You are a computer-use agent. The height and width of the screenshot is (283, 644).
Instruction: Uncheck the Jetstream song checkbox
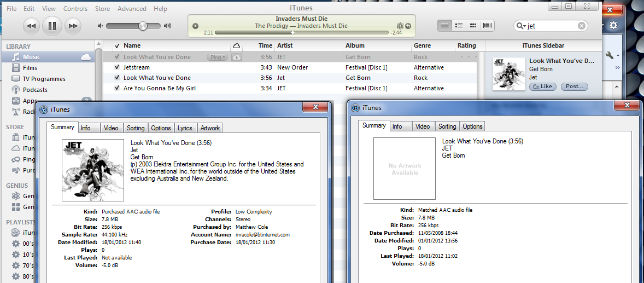[117, 67]
